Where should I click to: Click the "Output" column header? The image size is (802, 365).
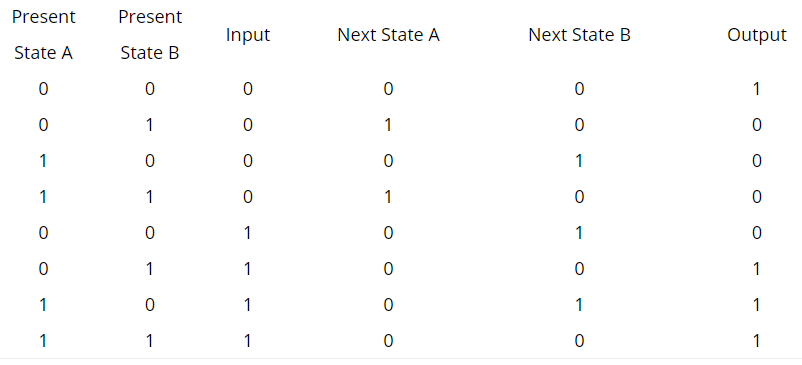click(x=756, y=35)
